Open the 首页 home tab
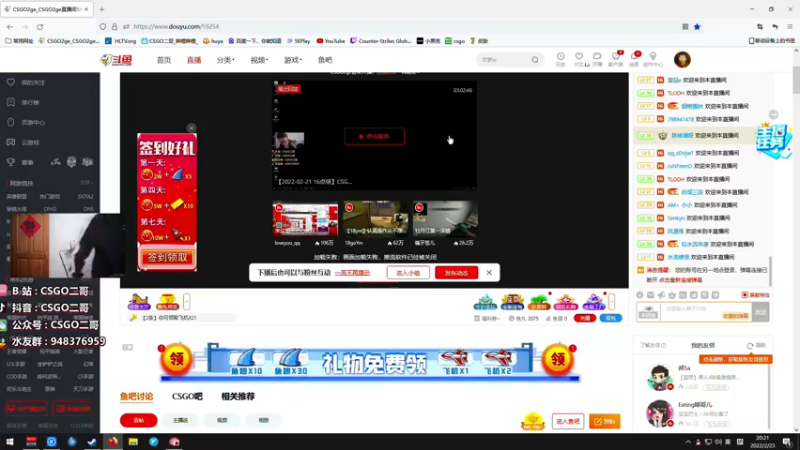The width and height of the screenshot is (800, 450). click(164, 60)
